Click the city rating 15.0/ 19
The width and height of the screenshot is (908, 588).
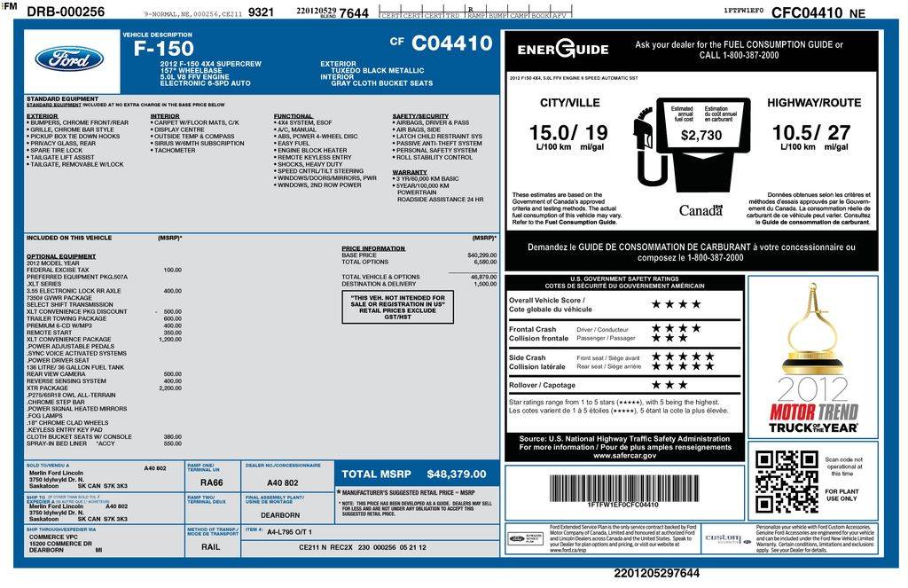[x=568, y=133]
